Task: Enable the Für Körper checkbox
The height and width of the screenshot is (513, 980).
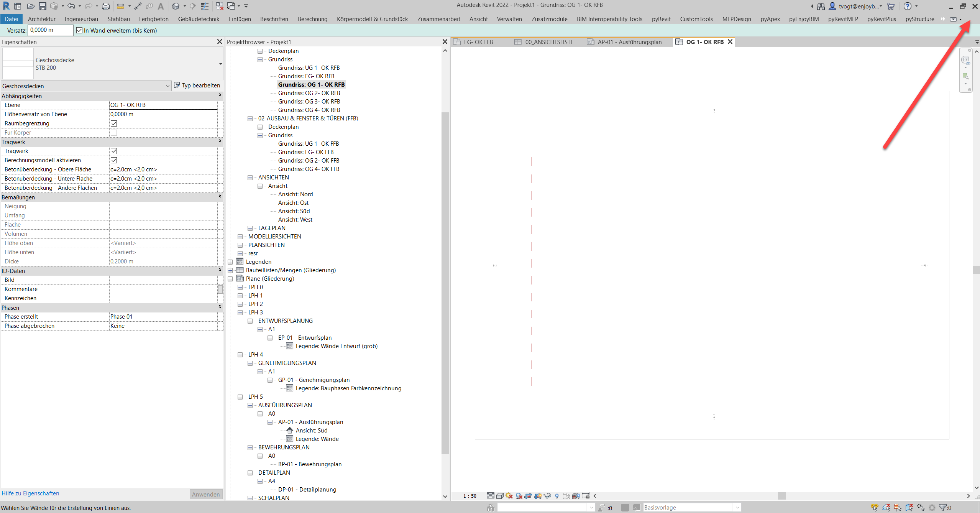Action: (114, 132)
